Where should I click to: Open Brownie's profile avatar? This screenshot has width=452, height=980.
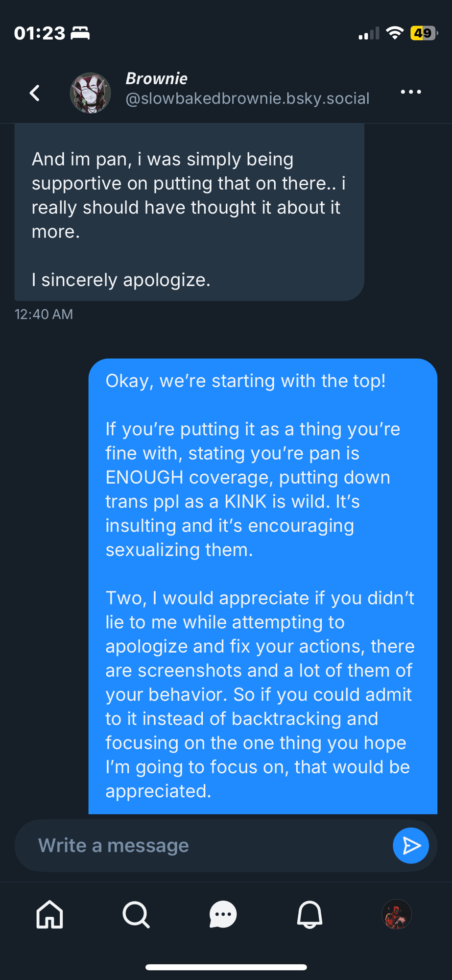point(91,93)
